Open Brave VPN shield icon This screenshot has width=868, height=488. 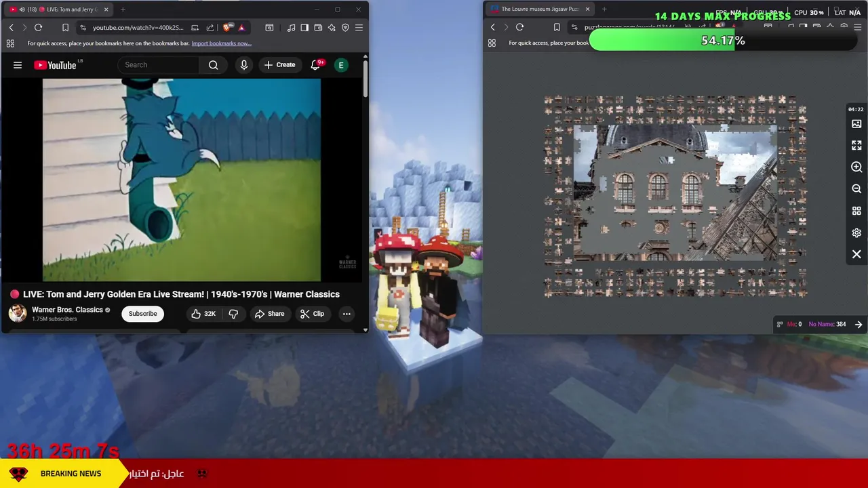345,28
